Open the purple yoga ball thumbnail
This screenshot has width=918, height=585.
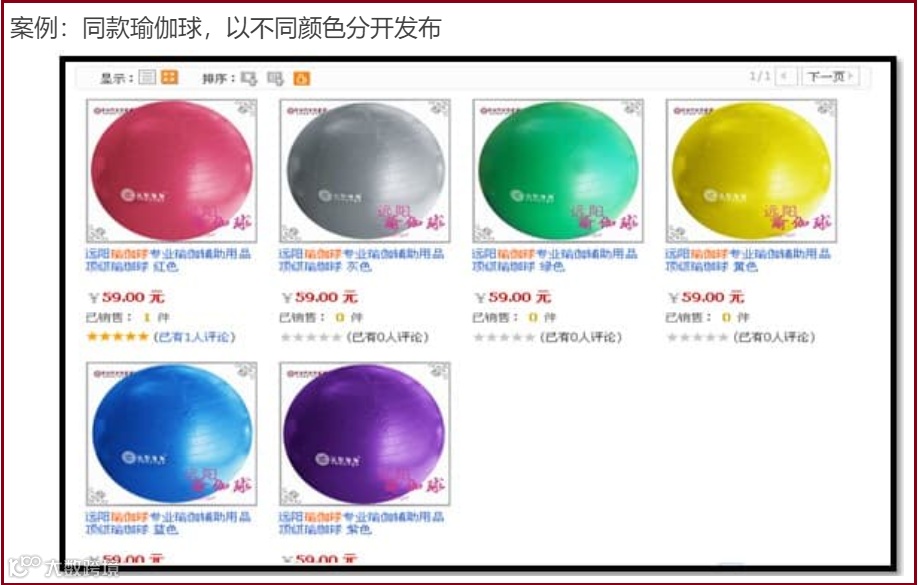(365, 433)
